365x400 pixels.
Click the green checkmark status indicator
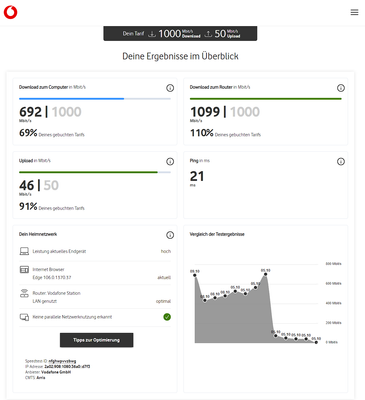167,317
